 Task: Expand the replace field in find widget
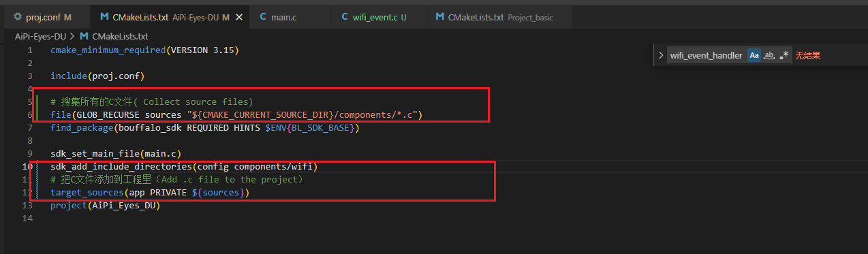[660, 55]
